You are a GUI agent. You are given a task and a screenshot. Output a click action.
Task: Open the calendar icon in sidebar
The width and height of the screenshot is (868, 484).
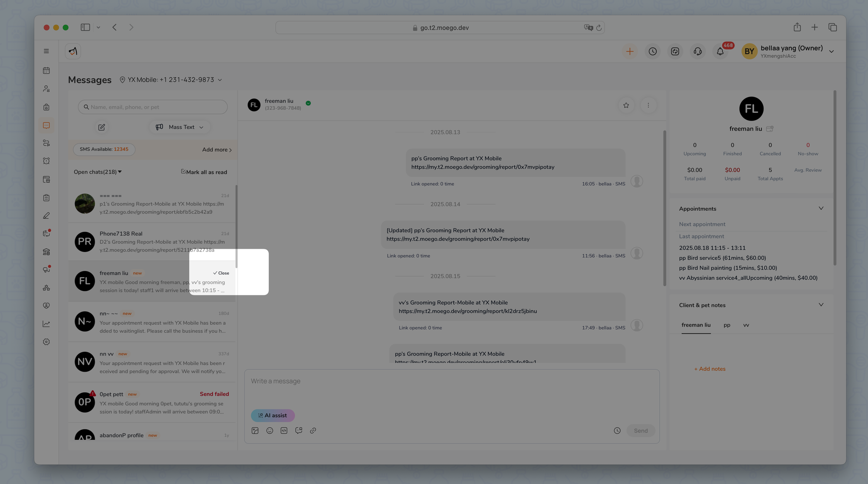(x=46, y=71)
